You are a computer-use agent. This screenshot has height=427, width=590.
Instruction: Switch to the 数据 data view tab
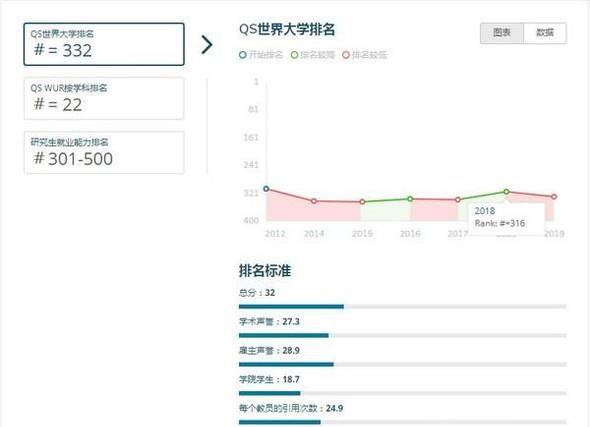[x=545, y=33]
